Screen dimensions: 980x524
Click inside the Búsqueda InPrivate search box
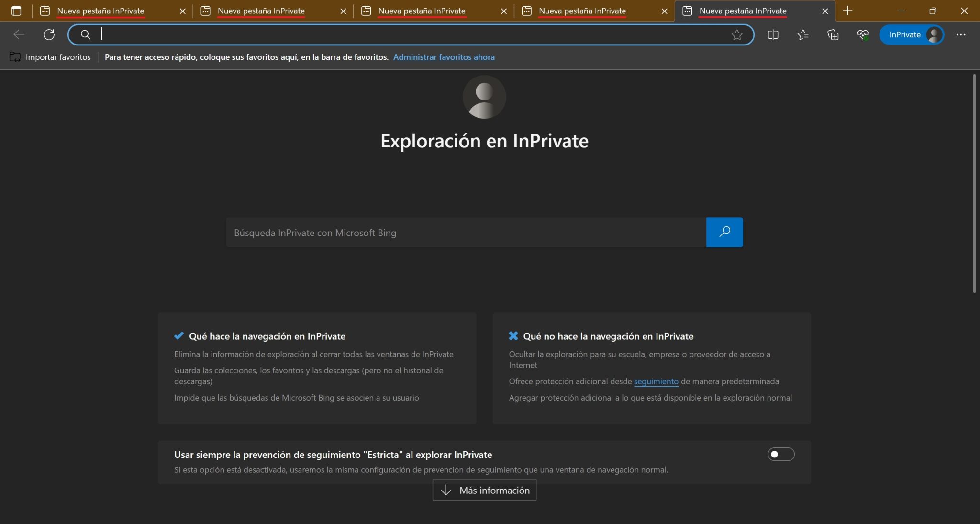464,232
